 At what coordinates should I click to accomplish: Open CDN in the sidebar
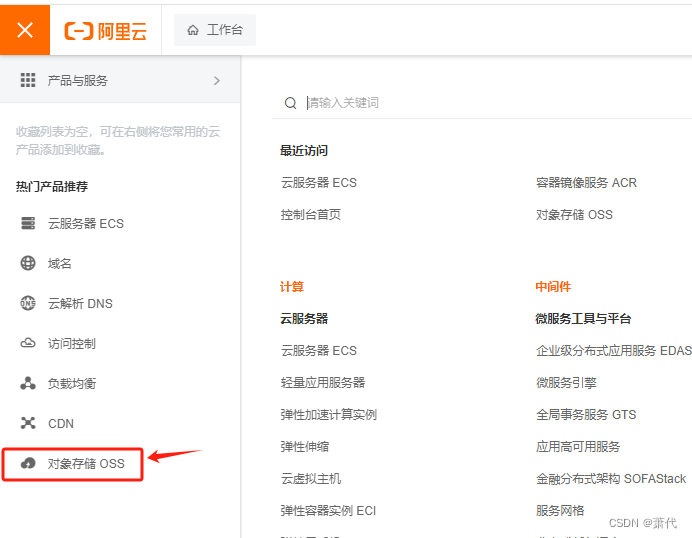point(61,424)
